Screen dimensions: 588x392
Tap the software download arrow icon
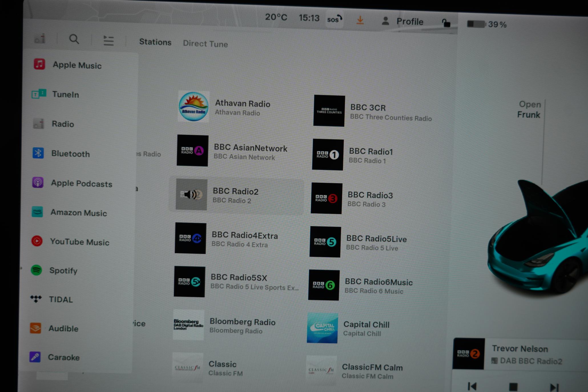(x=360, y=20)
